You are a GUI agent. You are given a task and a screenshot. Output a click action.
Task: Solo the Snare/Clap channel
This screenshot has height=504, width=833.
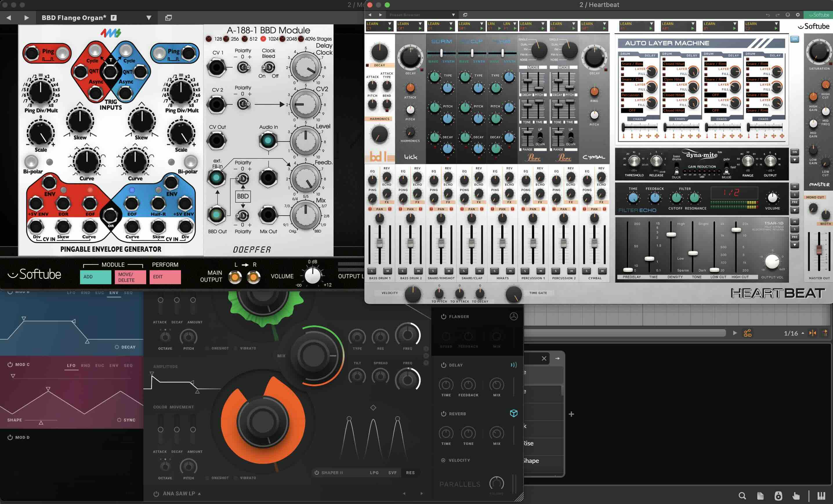click(464, 271)
